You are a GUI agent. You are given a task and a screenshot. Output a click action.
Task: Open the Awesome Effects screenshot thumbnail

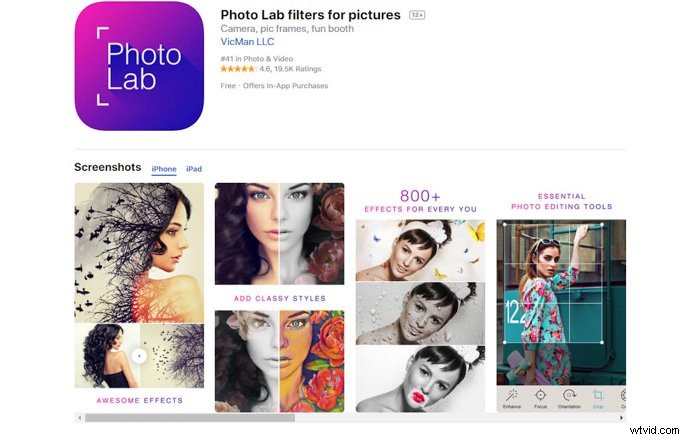coord(139,297)
